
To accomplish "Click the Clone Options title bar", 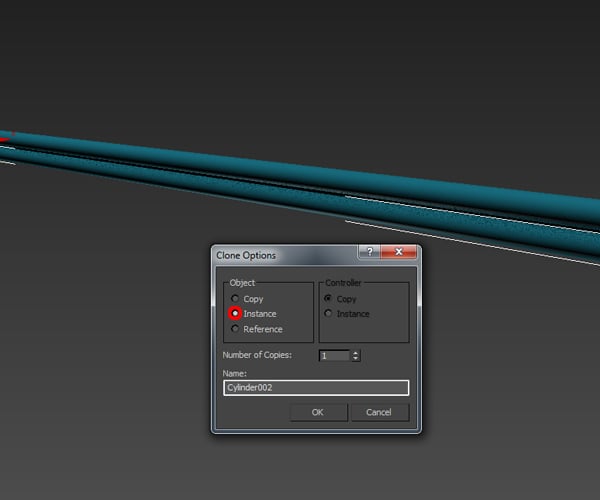I will [285, 255].
